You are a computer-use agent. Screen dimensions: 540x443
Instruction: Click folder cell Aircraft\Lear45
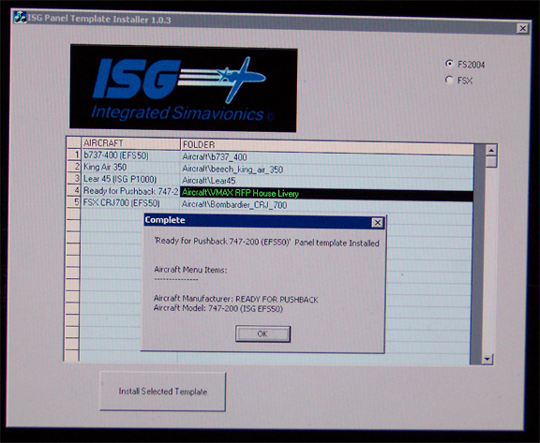tap(327, 181)
